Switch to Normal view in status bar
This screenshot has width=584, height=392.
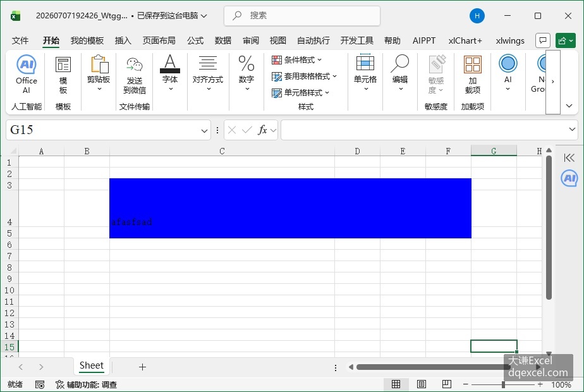click(x=396, y=384)
